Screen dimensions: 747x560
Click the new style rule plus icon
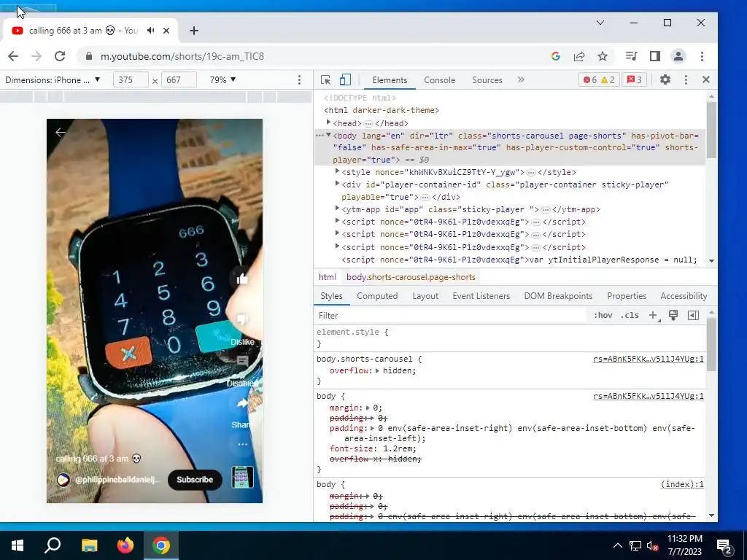(x=653, y=315)
